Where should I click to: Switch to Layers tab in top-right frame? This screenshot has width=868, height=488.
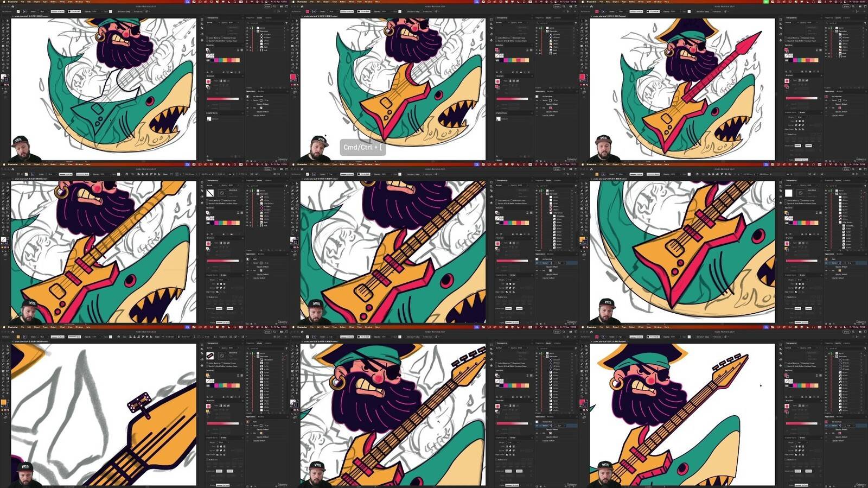838,18
